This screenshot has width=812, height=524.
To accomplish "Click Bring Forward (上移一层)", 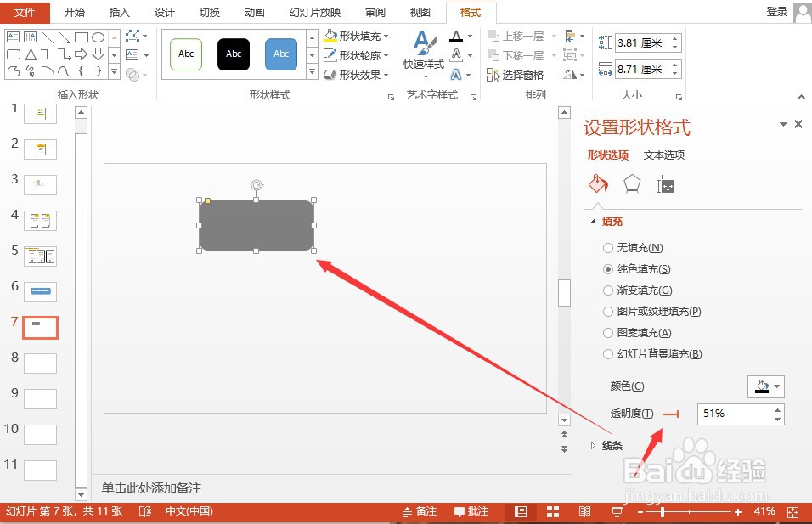I will (x=516, y=36).
